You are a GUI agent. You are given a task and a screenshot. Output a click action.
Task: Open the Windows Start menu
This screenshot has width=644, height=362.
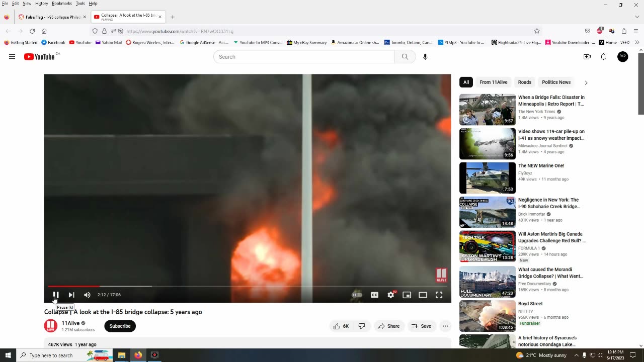pos(8,355)
